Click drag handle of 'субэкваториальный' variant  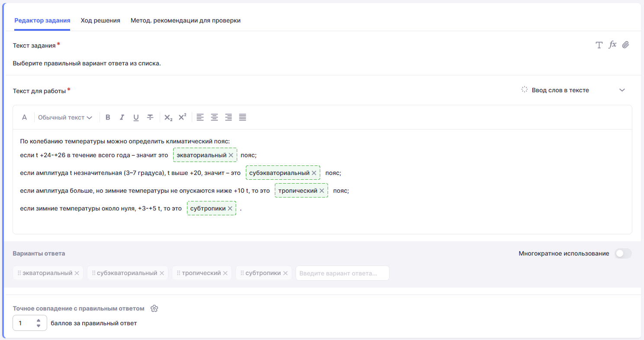[x=93, y=273]
